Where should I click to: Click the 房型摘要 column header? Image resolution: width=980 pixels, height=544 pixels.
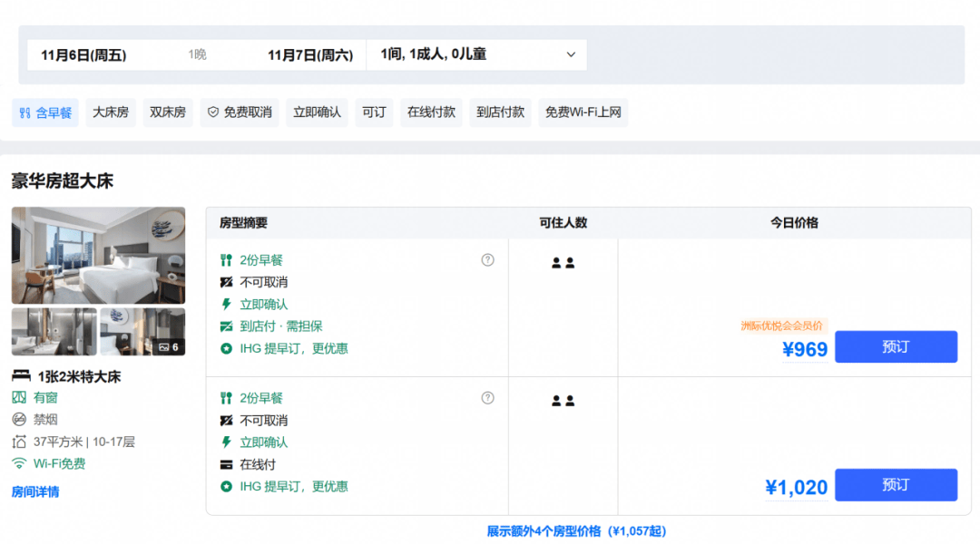244,223
